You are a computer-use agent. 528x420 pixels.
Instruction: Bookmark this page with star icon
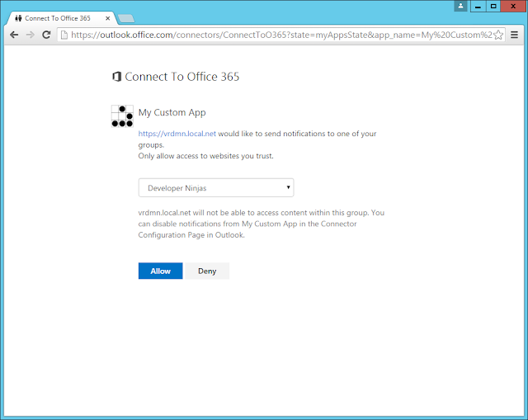[x=498, y=35]
